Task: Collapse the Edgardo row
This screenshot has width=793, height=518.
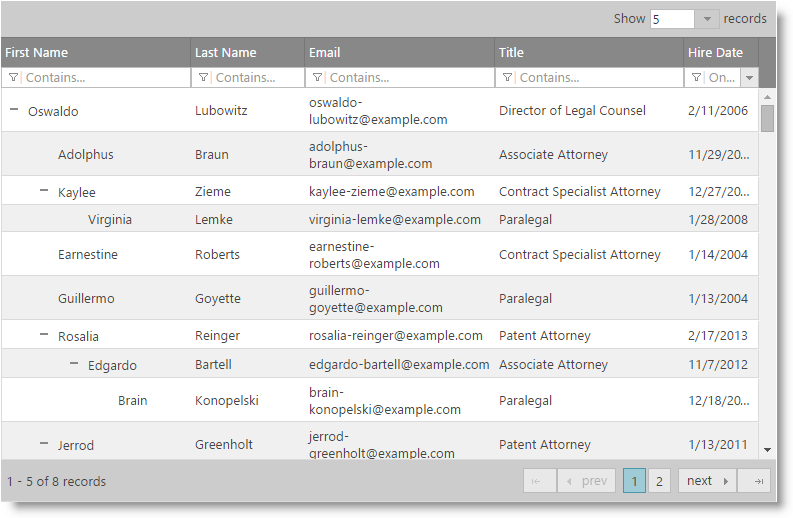Action: coord(74,364)
